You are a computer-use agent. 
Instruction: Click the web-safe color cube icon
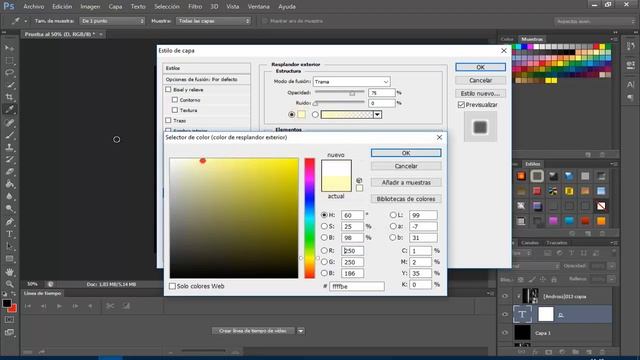click(x=359, y=180)
